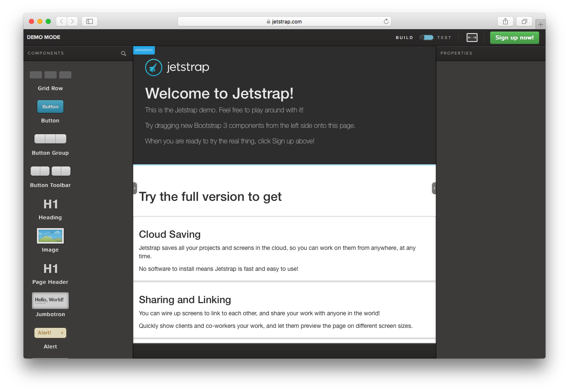Click 'Jetstrap saves all your projects' paragraph
The width and height of the screenshot is (569, 392).
(x=277, y=252)
